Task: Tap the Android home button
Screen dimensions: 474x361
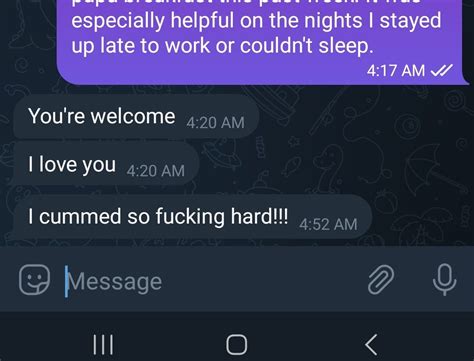Action: click(x=237, y=345)
